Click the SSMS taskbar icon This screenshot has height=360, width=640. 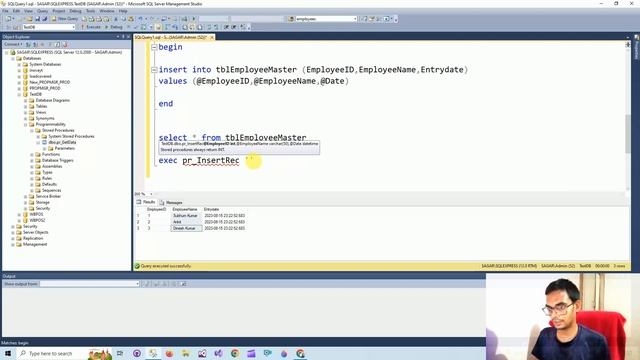tap(153, 353)
